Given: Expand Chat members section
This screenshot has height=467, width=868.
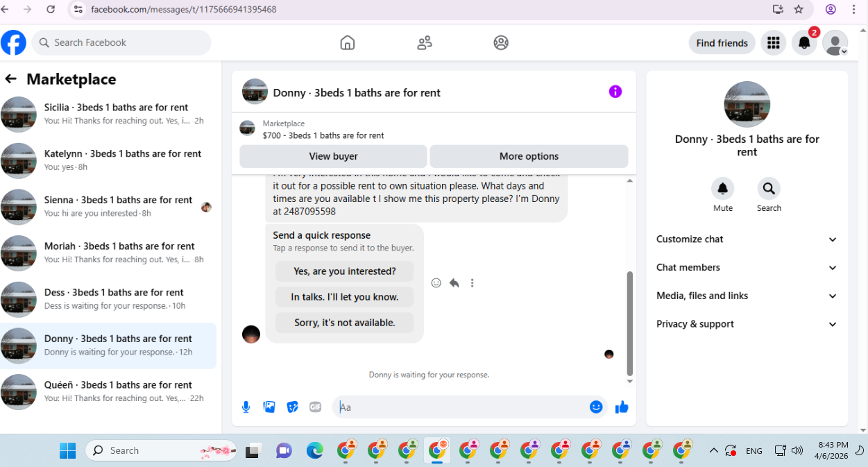Looking at the screenshot, I should point(747,268).
